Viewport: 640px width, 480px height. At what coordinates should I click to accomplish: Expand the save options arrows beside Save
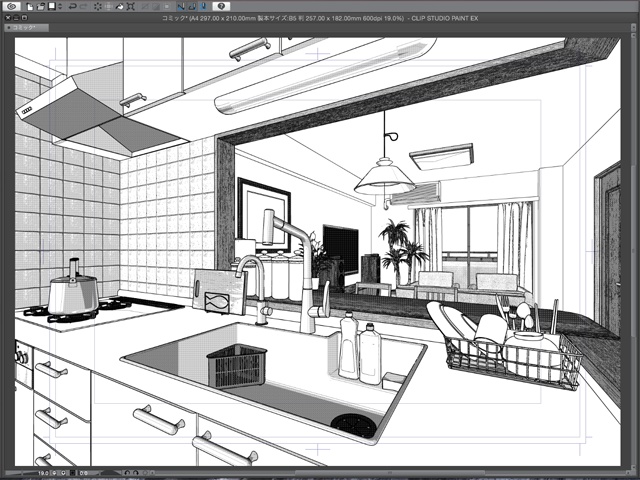tap(60, 6)
